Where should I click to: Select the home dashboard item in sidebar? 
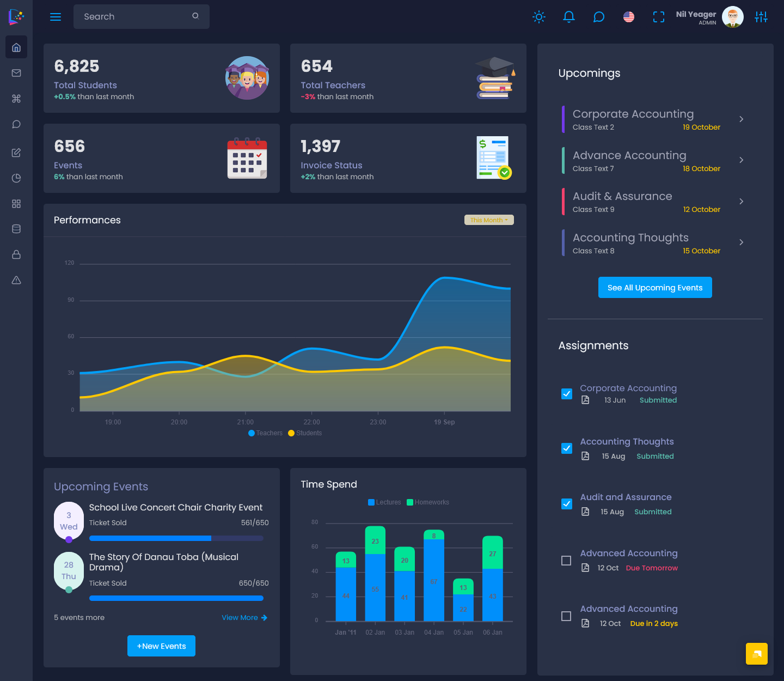coord(16,47)
